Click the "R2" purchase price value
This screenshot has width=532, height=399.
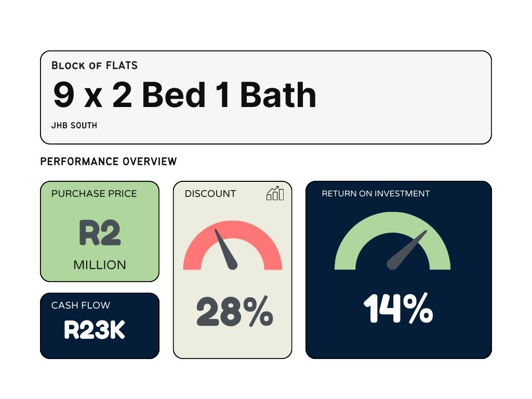100,233
